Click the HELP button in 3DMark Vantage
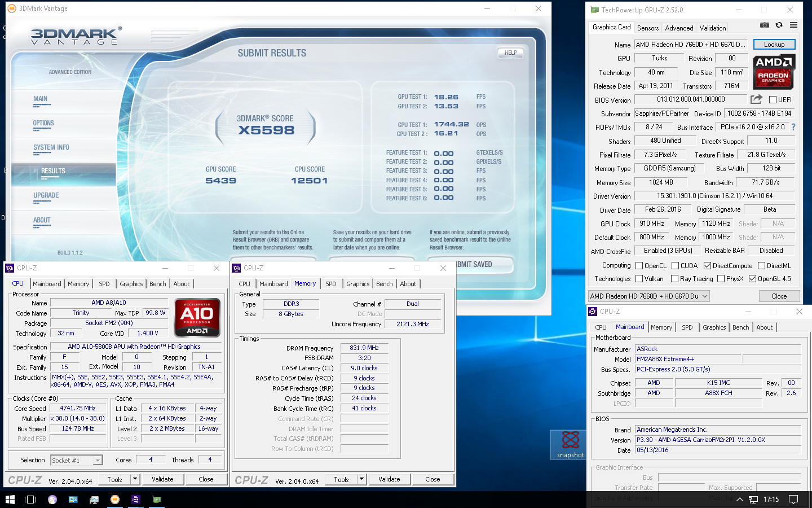The width and height of the screenshot is (812, 508). click(x=510, y=52)
